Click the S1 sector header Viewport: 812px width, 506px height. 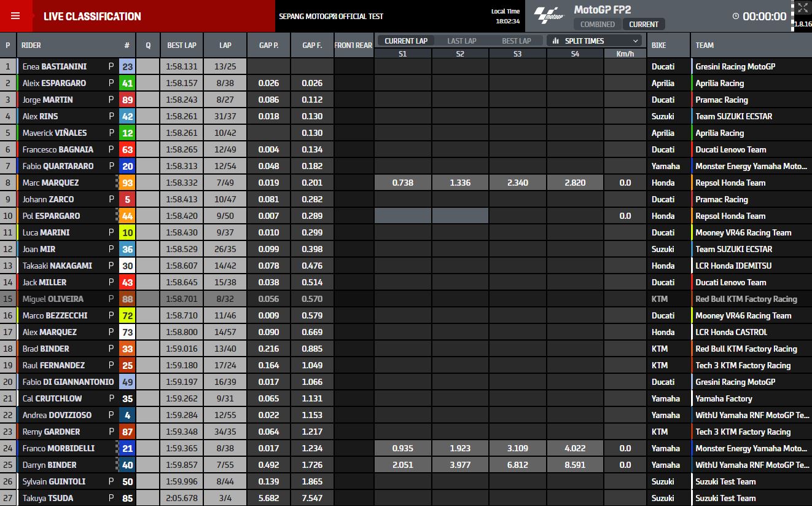point(402,54)
